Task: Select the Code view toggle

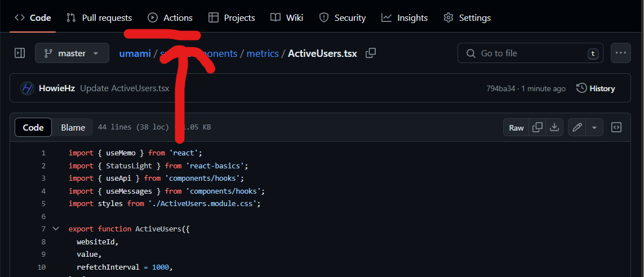Action: click(33, 127)
